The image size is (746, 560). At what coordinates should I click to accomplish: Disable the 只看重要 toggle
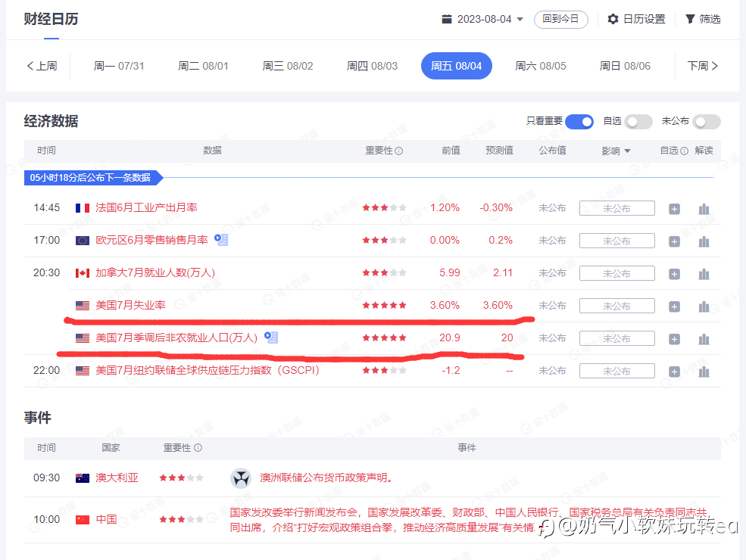579,122
